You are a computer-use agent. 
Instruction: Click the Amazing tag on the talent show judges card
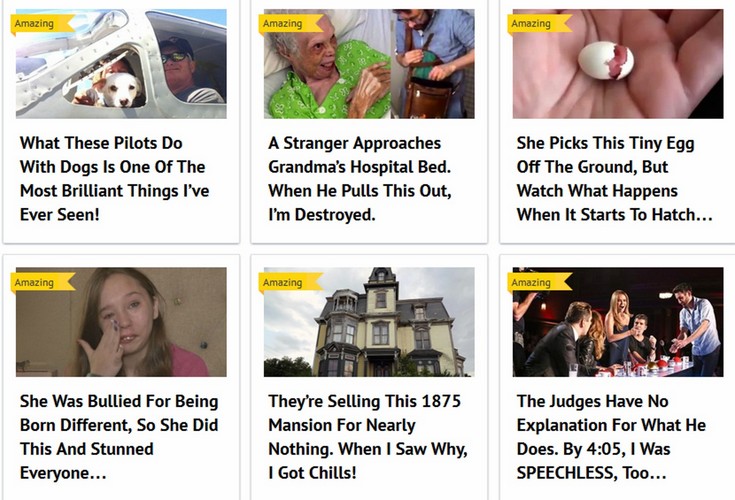(539, 283)
